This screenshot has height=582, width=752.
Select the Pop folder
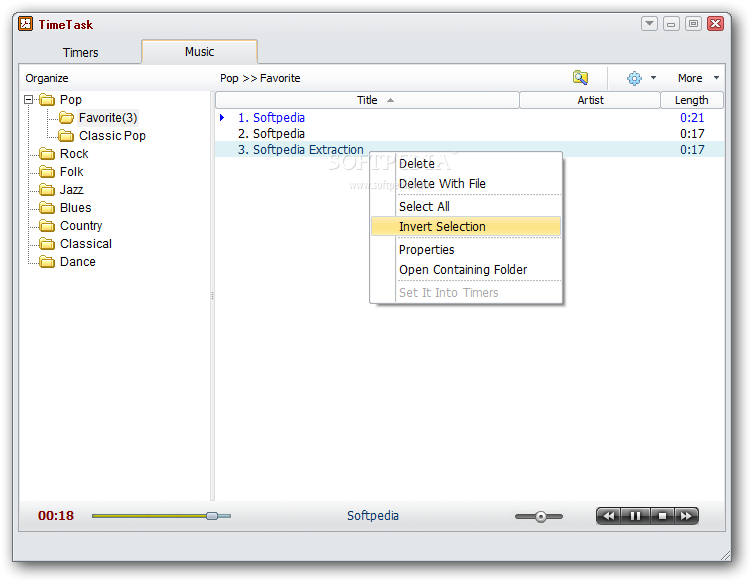point(70,100)
